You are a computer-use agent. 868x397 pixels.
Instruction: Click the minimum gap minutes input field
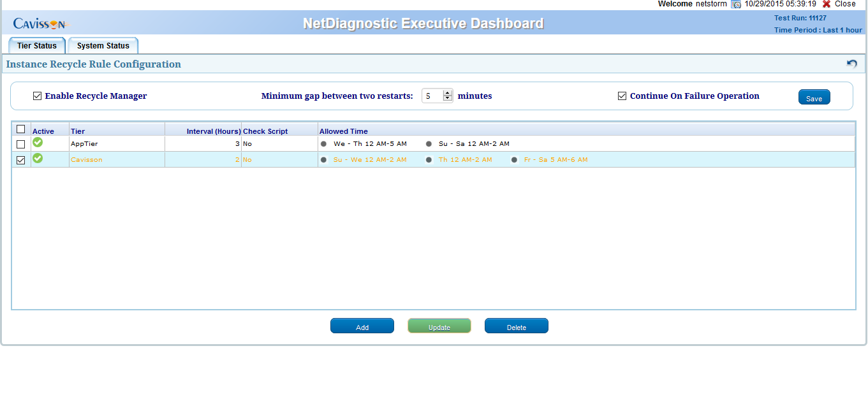click(432, 96)
